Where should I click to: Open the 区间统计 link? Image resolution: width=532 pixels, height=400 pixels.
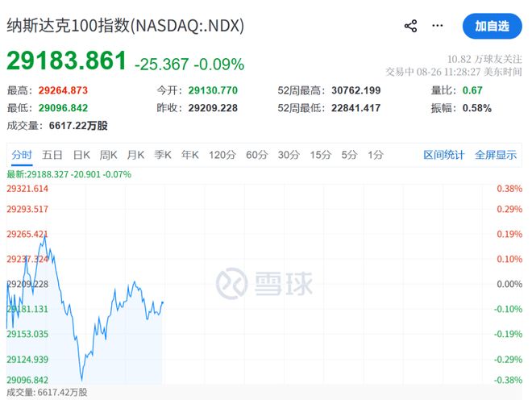[444, 155]
